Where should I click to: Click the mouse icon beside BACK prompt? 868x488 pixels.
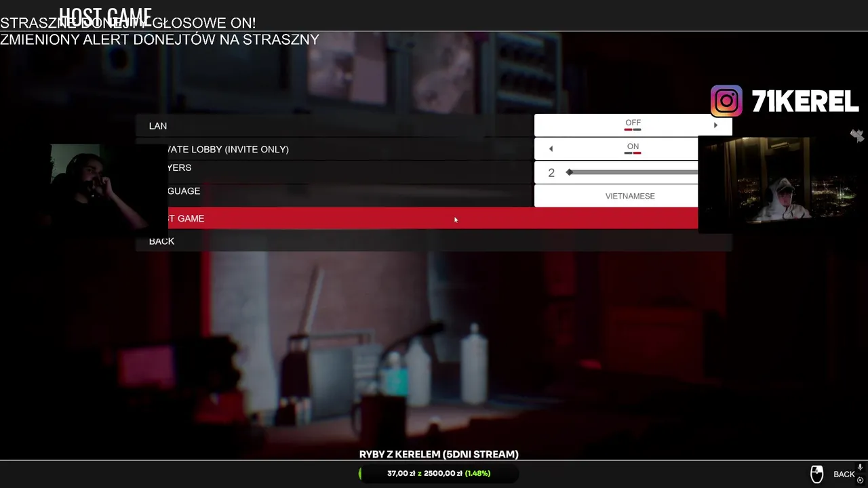pos(817,474)
